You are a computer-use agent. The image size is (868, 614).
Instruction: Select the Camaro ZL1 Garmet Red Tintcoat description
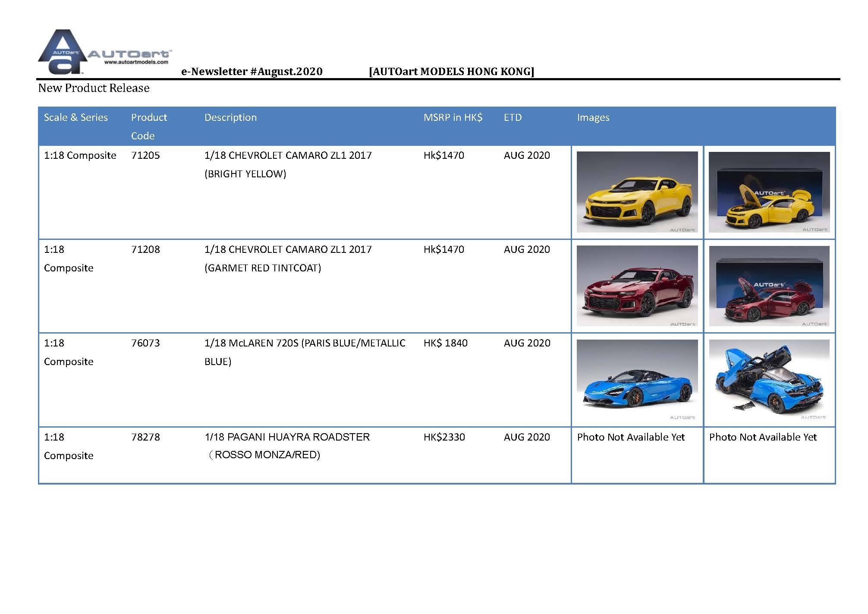pos(288,258)
